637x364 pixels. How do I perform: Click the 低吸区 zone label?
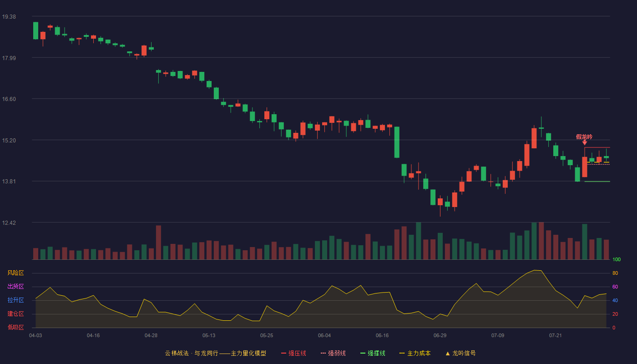tap(15, 328)
